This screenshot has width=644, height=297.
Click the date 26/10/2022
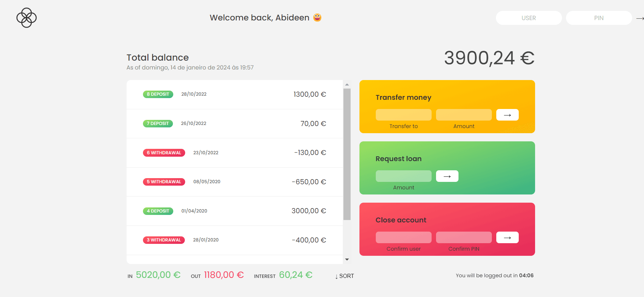click(x=193, y=124)
